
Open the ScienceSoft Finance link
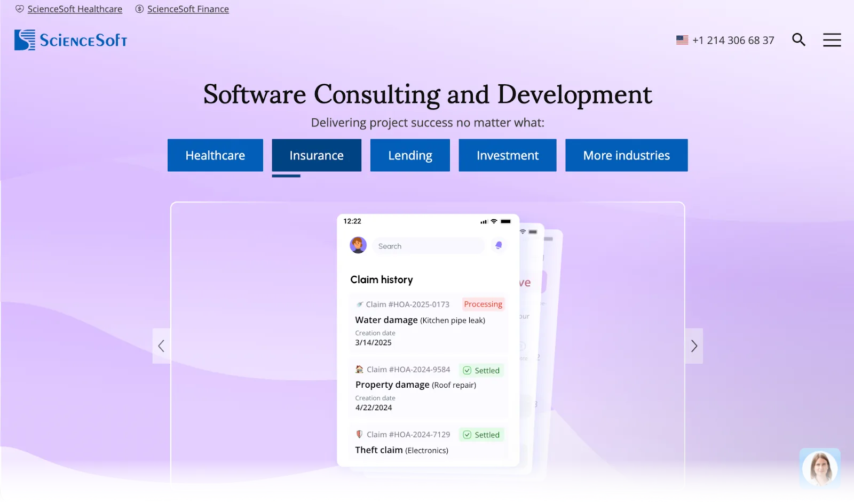click(188, 9)
